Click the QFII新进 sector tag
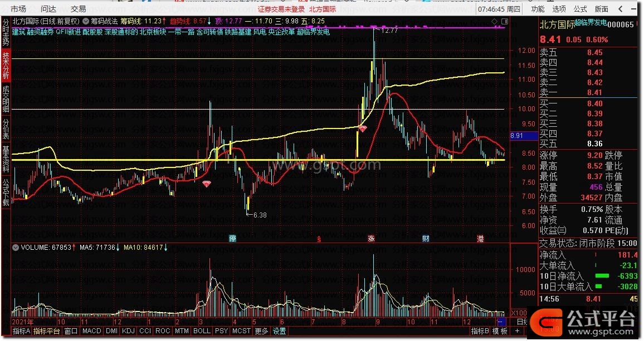644x341 pixels. tap(68, 32)
